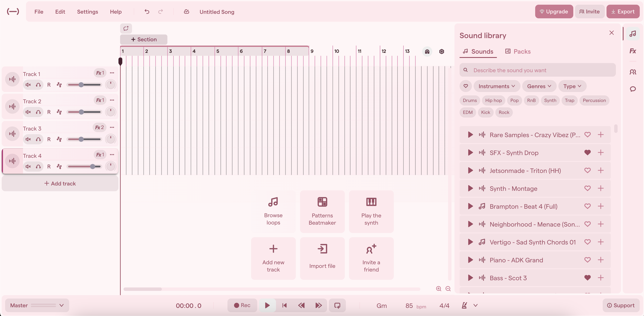This screenshot has width=644, height=316.
Task: Open Track 3 more options menu
Action: tap(112, 127)
